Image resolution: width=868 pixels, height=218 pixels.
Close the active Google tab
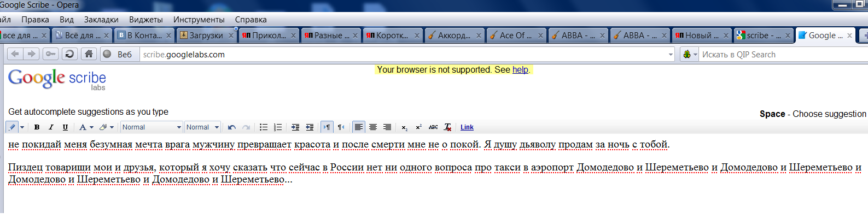pos(849,36)
